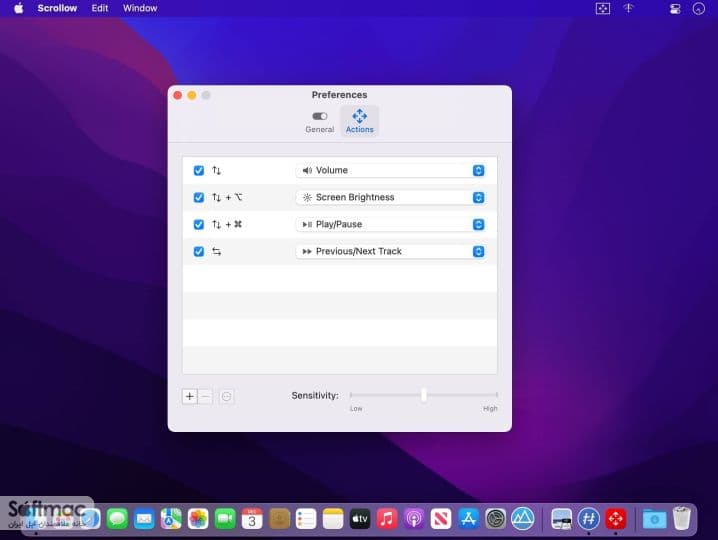This screenshot has width=718, height=540.
Task: Expand the Screen Brightness action dropdown
Action: [391, 197]
